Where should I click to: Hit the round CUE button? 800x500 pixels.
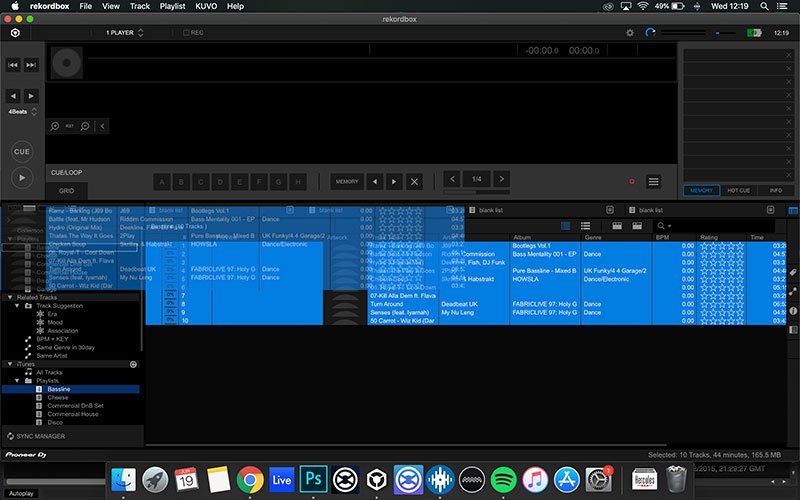[x=21, y=152]
